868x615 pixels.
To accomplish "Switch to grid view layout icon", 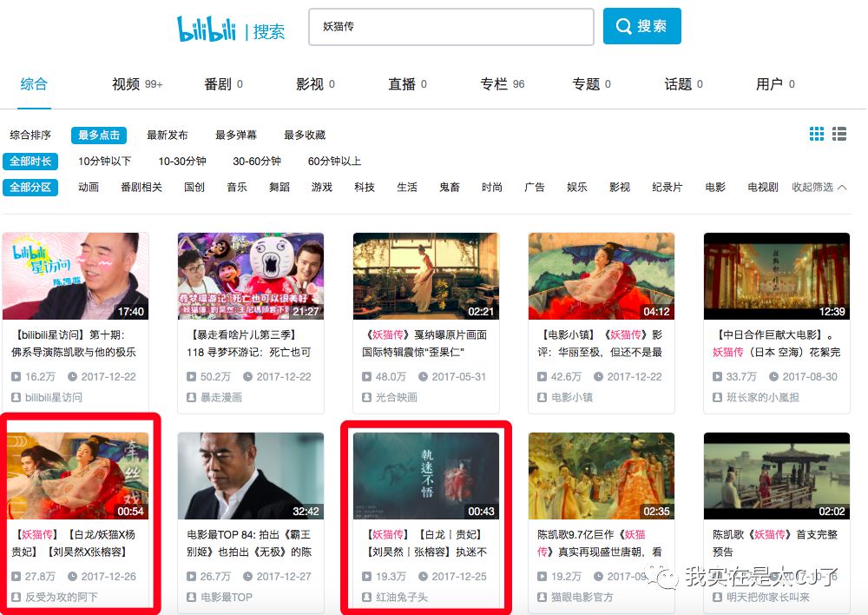I will click(x=817, y=134).
